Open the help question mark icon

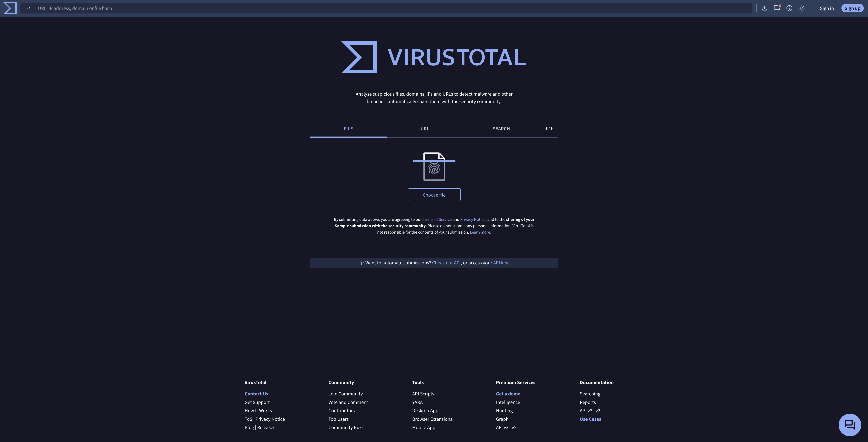(x=789, y=8)
